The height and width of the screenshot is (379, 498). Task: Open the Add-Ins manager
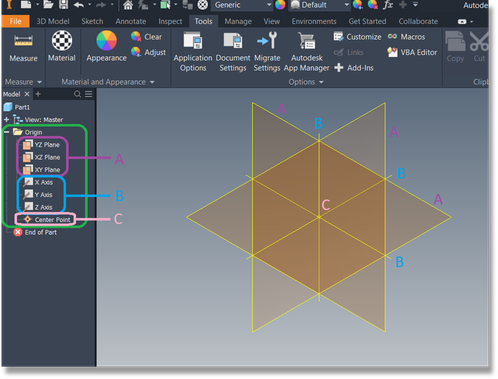[x=354, y=68]
